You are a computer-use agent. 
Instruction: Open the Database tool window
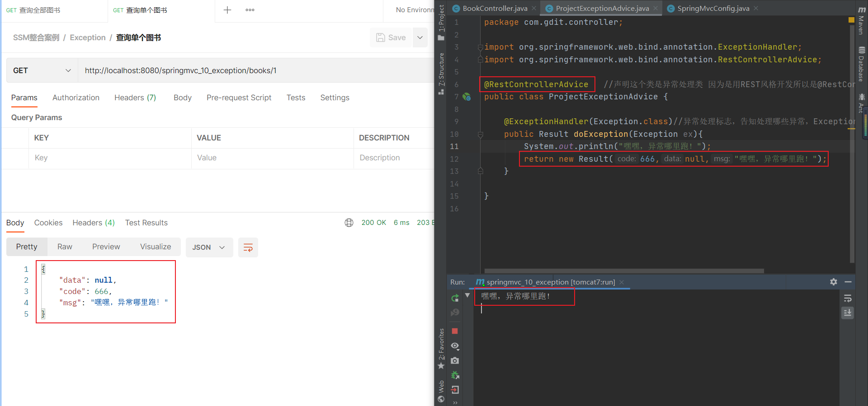pyautogui.click(x=862, y=64)
